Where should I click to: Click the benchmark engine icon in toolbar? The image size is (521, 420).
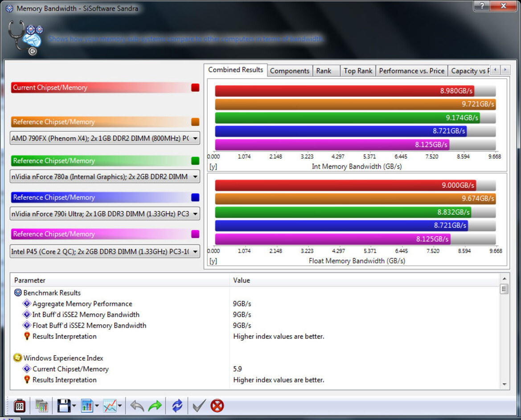click(x=20, y=406)
